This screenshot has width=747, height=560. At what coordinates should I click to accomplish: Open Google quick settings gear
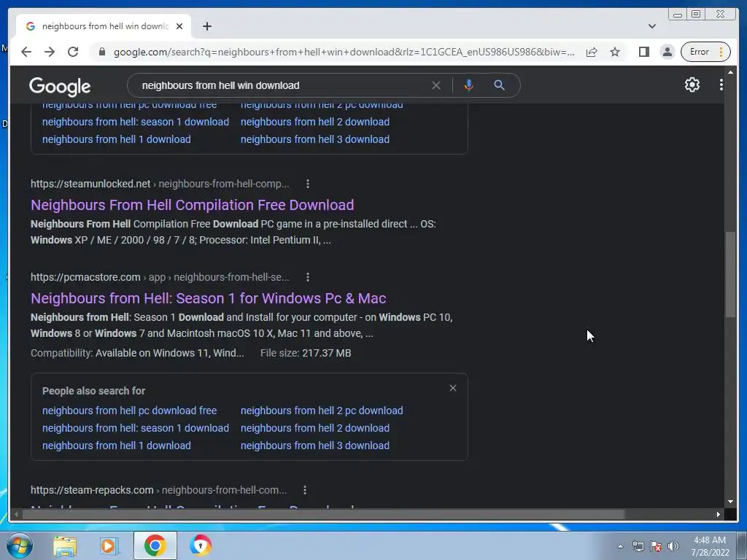pyautogui.click(x=692, y=85)
